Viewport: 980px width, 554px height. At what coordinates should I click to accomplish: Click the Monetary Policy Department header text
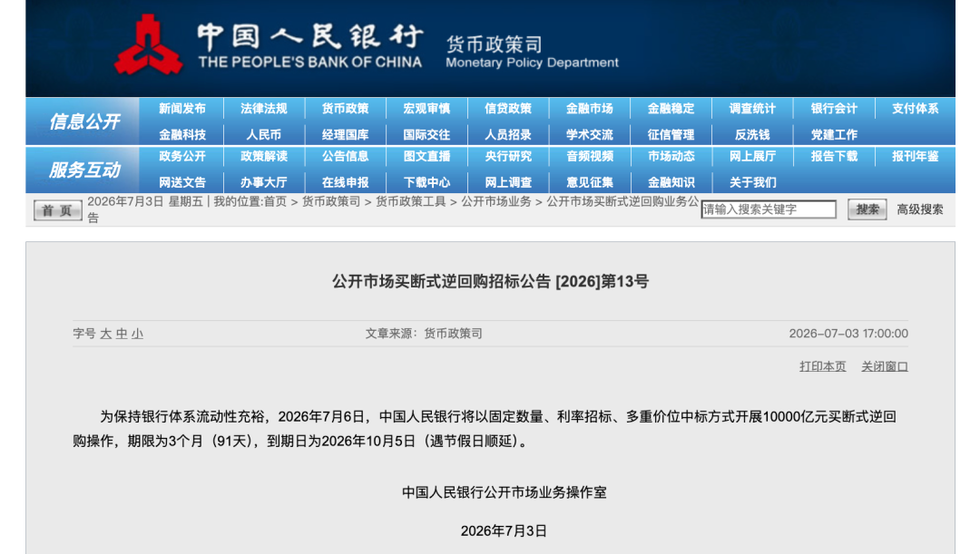(x=532, y=63)
